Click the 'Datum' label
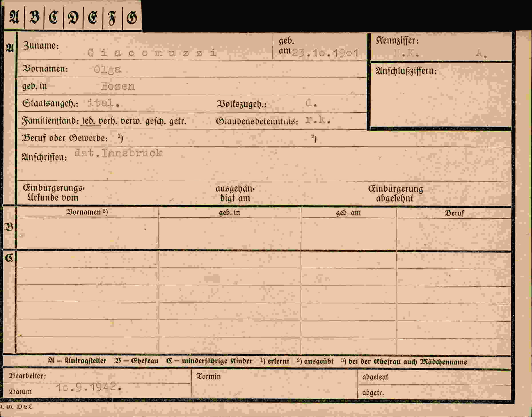 pos(20,392)
